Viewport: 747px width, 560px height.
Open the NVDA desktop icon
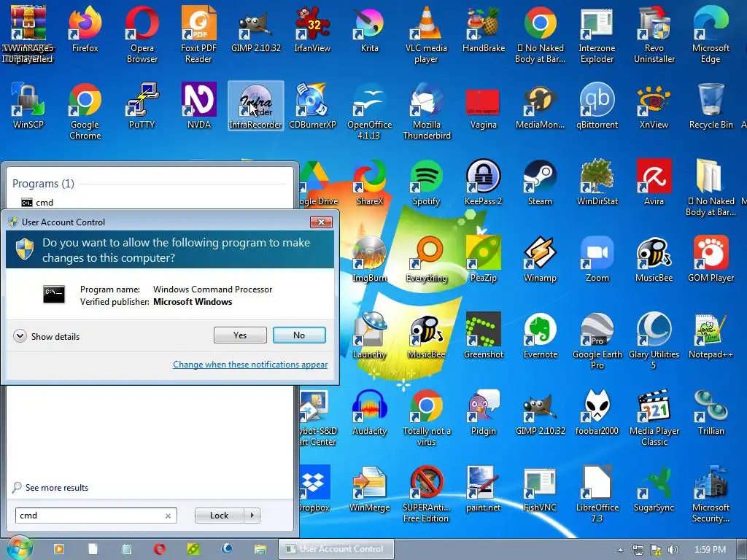[x=198, y=106]
